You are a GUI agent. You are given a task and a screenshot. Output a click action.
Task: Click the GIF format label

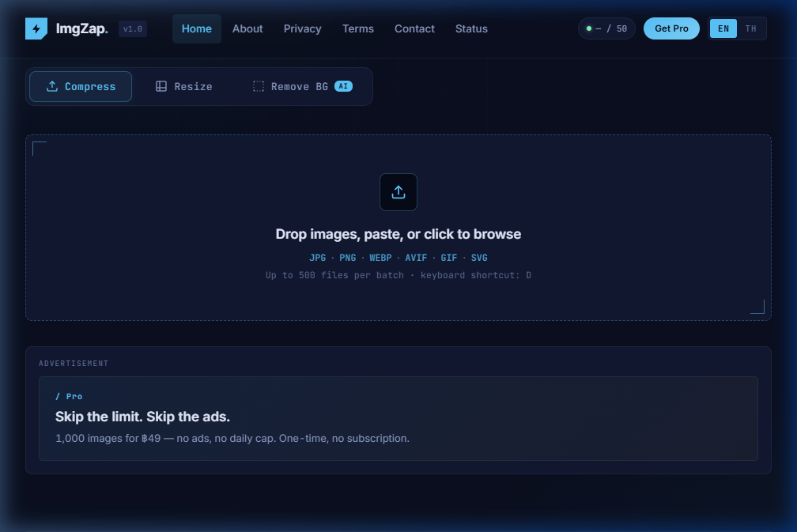tap(449, 258)
